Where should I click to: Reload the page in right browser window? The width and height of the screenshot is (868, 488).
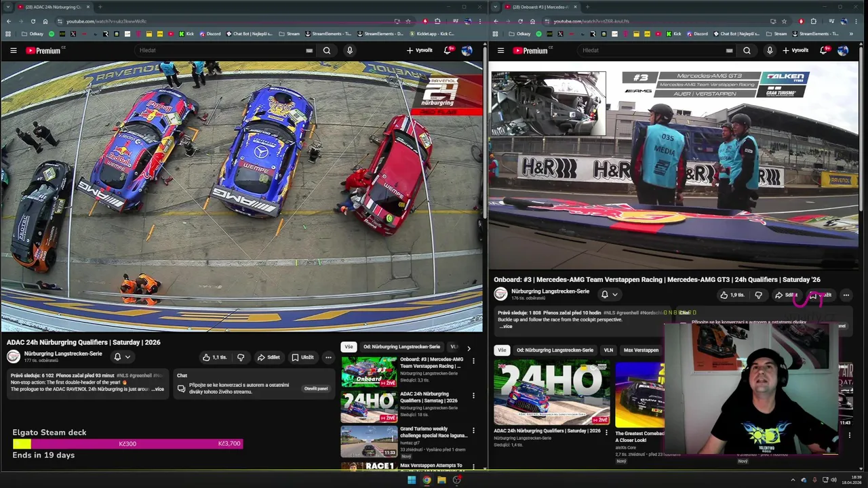click(520, 21)
